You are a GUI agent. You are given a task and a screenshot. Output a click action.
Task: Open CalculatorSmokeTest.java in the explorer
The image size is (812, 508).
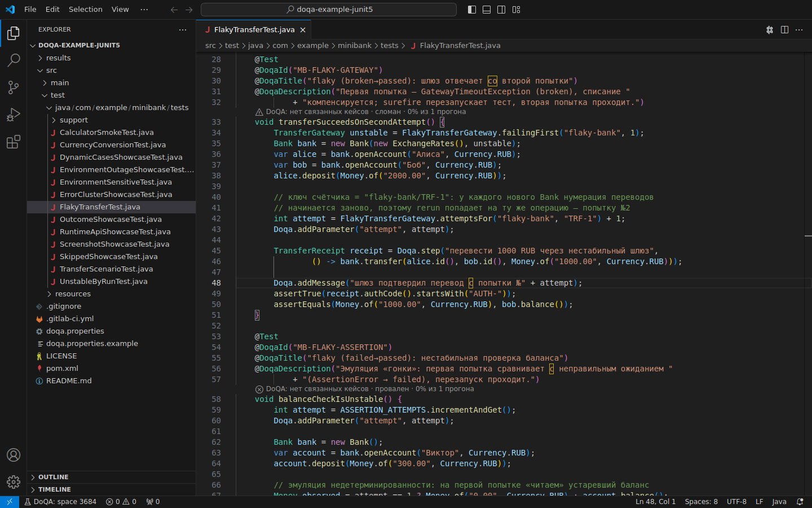click(x=111, y=133)
